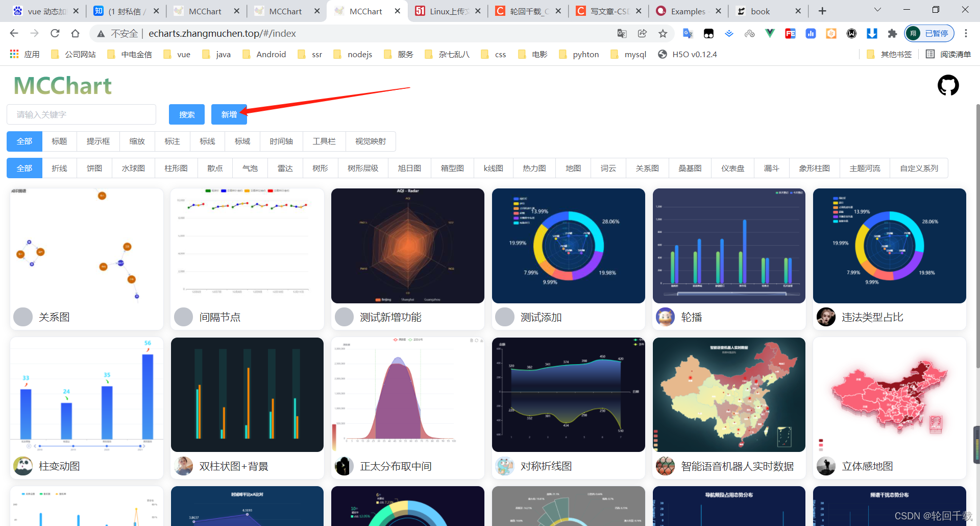980x526 pixels.
Task: Click the address bar URL
Action: 222,33
